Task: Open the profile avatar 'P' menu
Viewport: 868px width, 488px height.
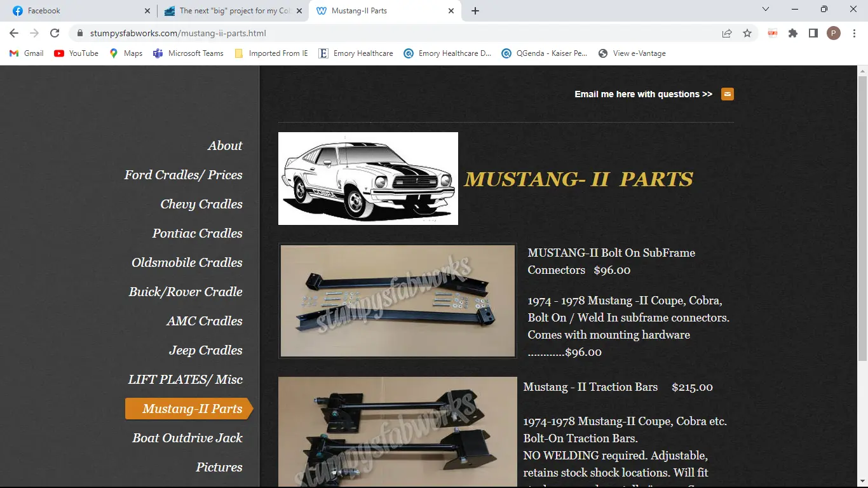Action: (x=834, y=33)
